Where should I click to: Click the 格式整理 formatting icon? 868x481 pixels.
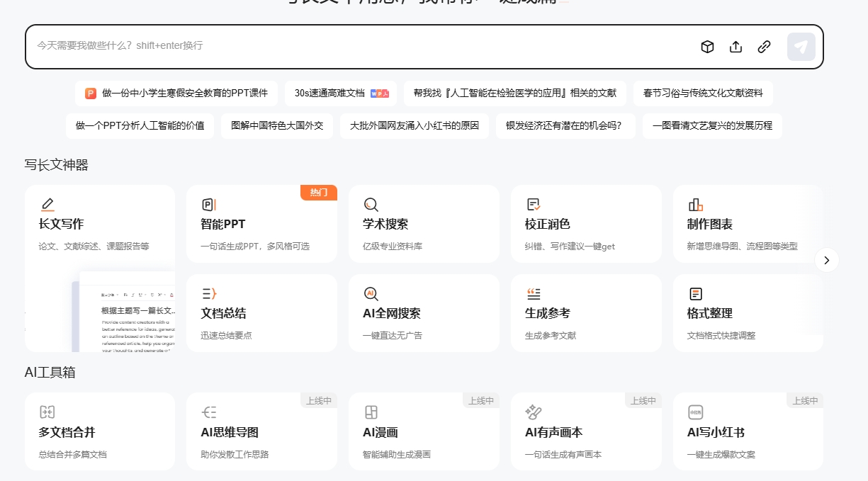click(696, 293)
